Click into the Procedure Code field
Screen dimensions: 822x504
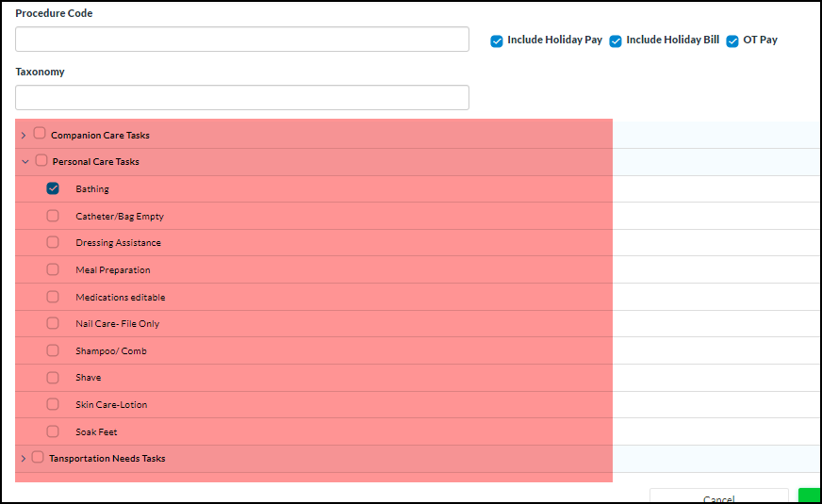tap(242, 40)
